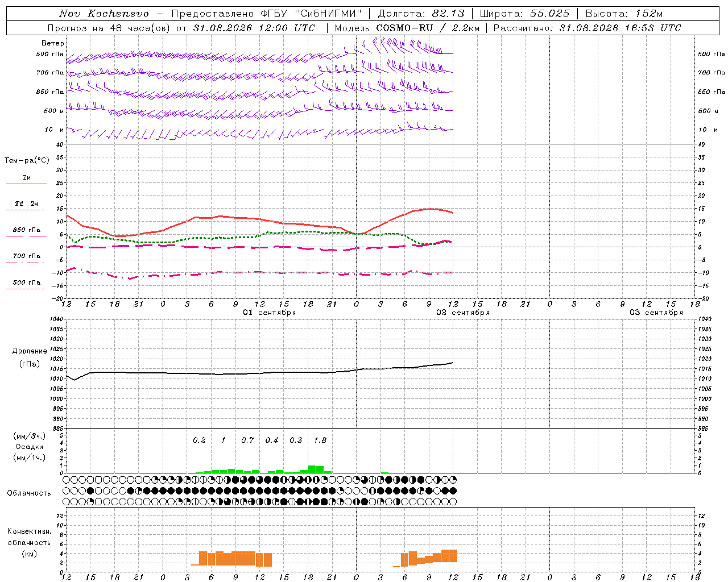Click the 0.2 precipitation total value

(x=199, y=440)
